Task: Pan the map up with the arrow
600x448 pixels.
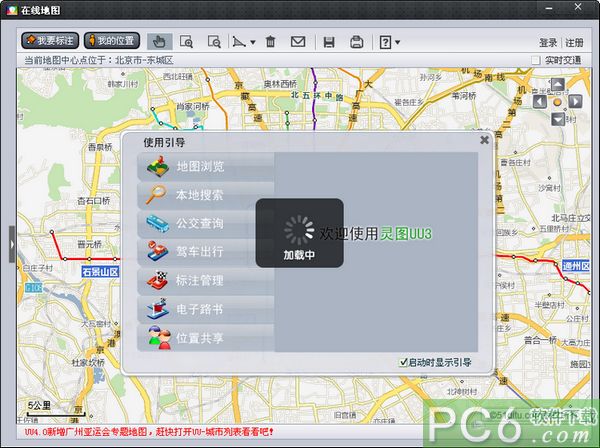Action: [x=558, y=84]
